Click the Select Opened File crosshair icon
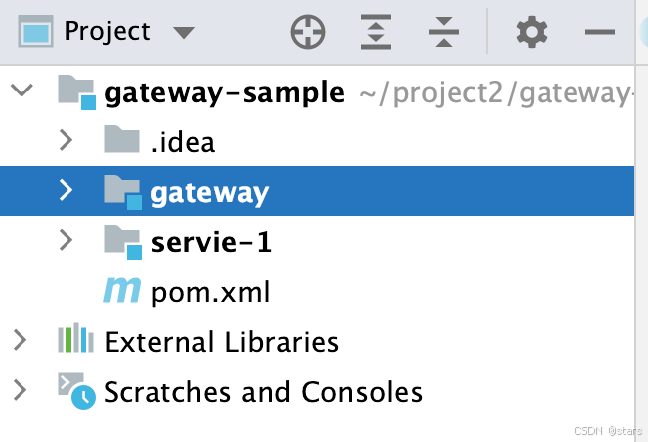Viewport: 648px width, 442px height. coord(308,32)
